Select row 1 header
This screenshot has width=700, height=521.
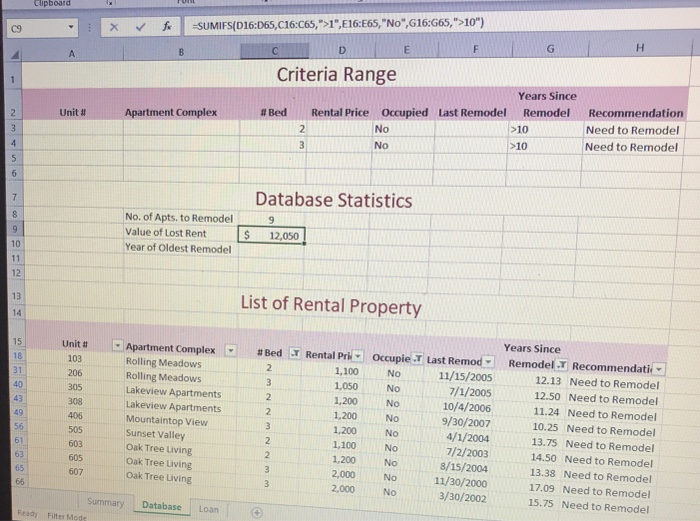tap(13, 79)
